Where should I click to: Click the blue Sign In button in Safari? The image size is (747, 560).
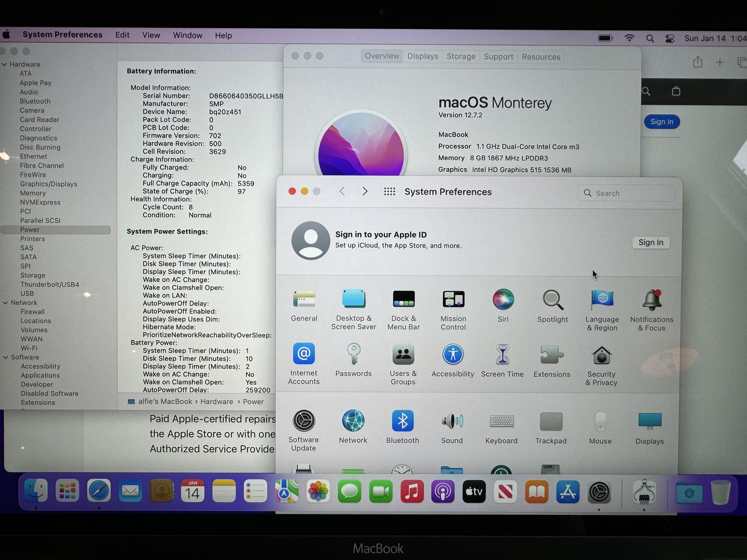coord(662,122)
